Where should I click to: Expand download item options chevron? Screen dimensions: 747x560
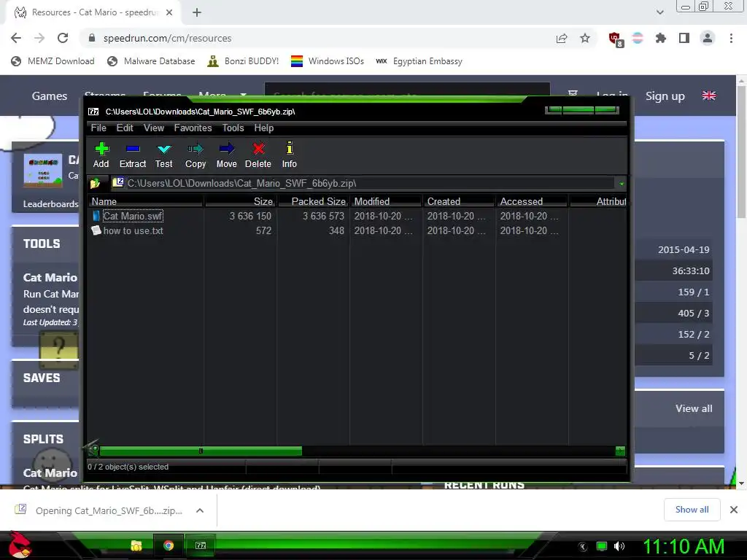[x=200, y=510]
